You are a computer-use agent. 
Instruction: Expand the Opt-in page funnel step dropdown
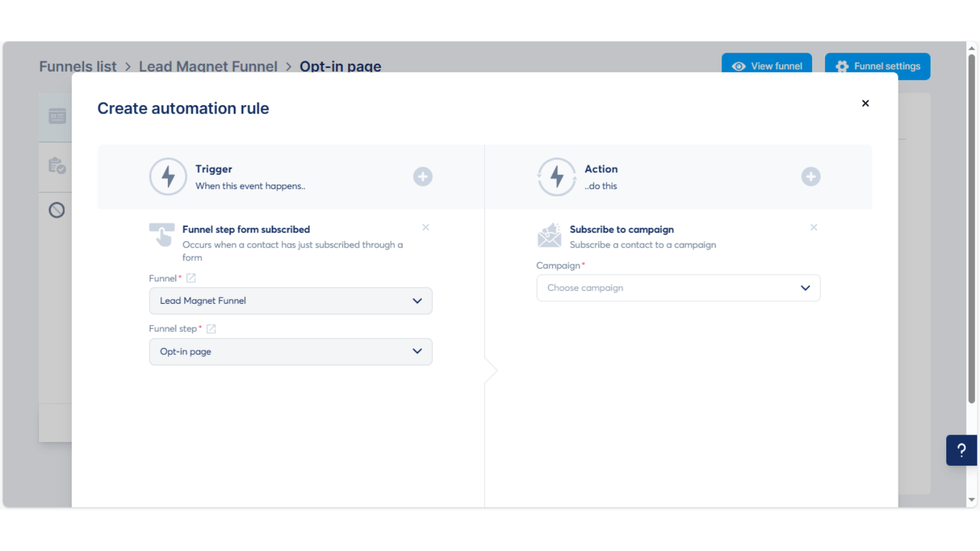[290, 351]
